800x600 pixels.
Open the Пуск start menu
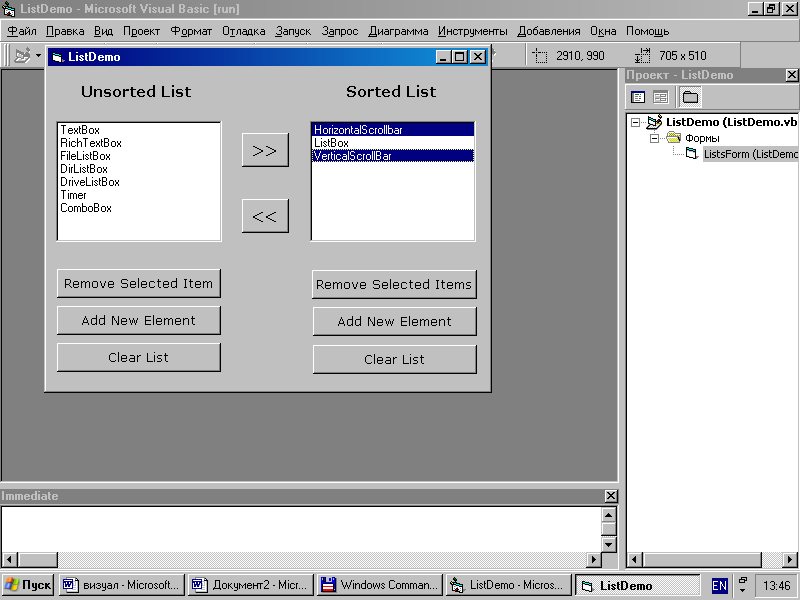click(x=28, y=585)
